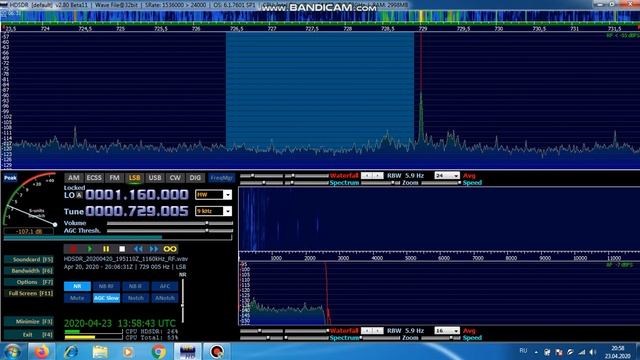The width and height of the screenshot is (640, 360).
Task: Toggle the NR noise reduction button
Action: pos(77,287)
